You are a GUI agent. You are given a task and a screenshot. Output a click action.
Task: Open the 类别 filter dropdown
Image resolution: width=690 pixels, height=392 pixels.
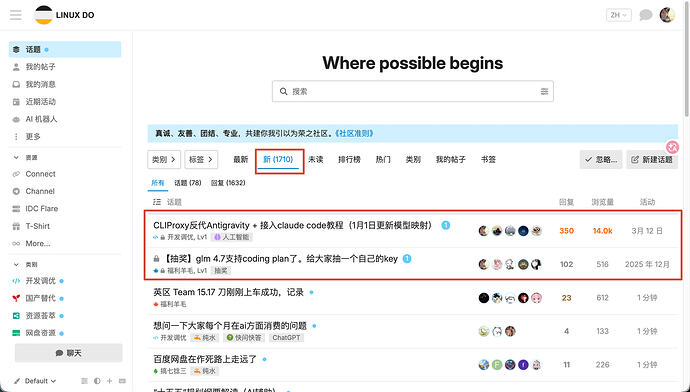(x=164, y=160)
